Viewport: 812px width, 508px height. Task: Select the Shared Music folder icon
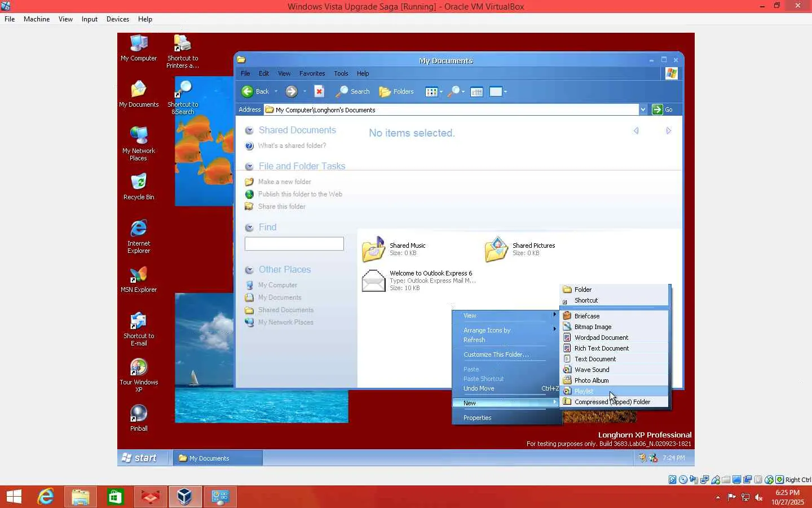[x=373, y=249]
